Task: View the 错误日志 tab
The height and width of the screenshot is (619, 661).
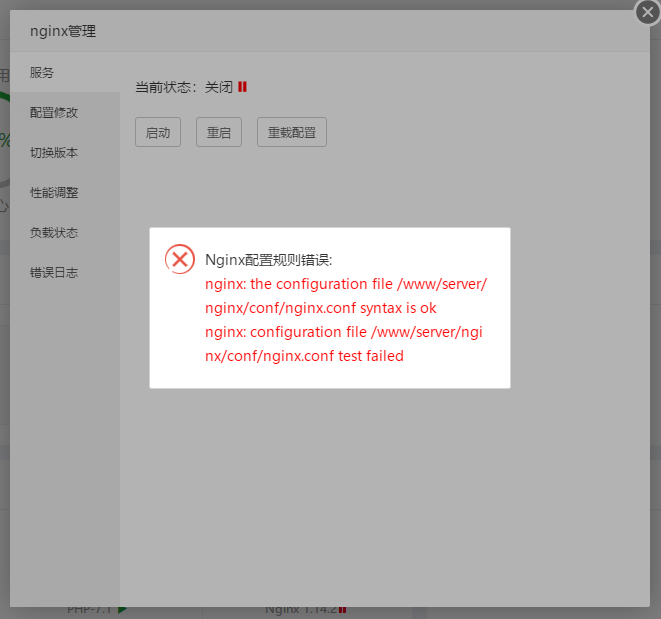Action: tap(65, 273)
